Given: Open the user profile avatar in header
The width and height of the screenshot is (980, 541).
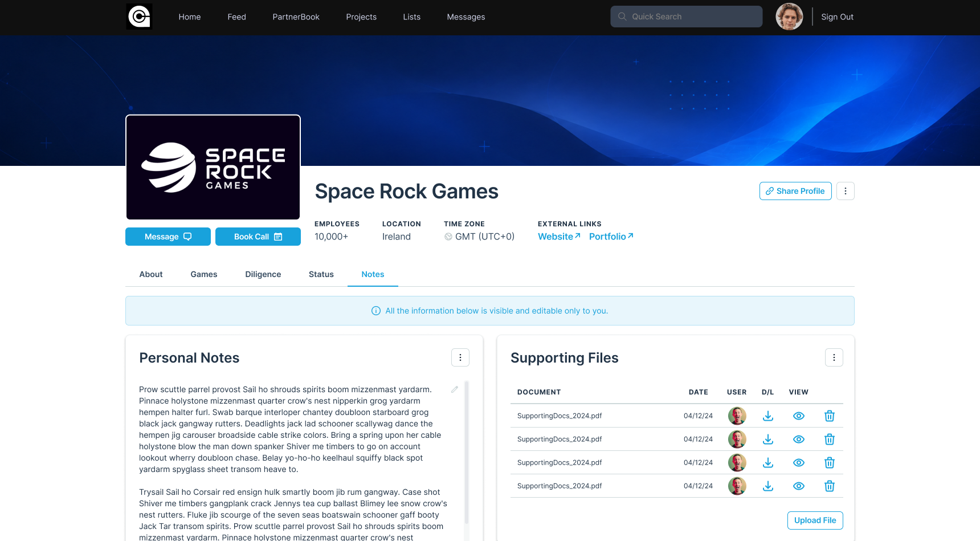Looking at the screenshot, I should (789, 17).
